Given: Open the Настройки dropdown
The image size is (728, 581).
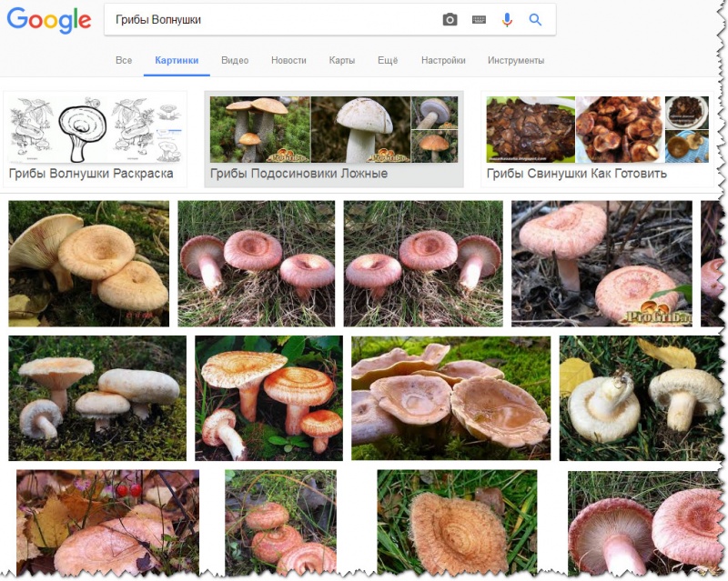Looking at the screenshot, I should point(443,60).
